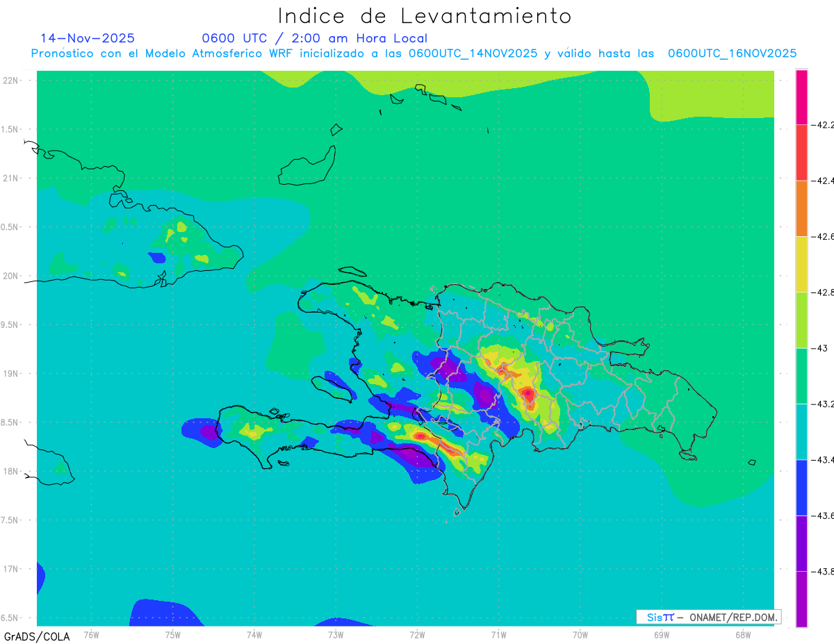This screenshot has height=644, width=834.
Task: Click the '76W' longitude label
Action: coord(91,634)
